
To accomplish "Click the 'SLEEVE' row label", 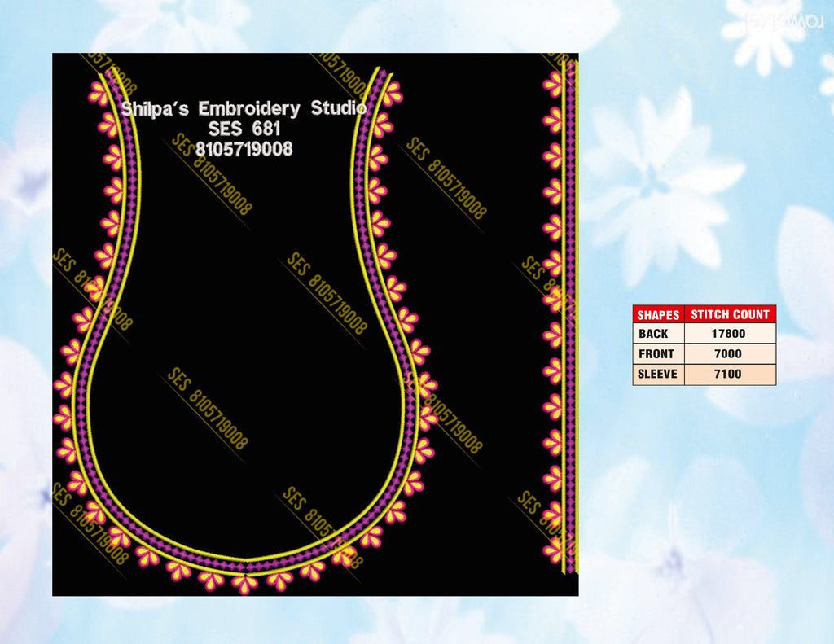I will (658, 374).
